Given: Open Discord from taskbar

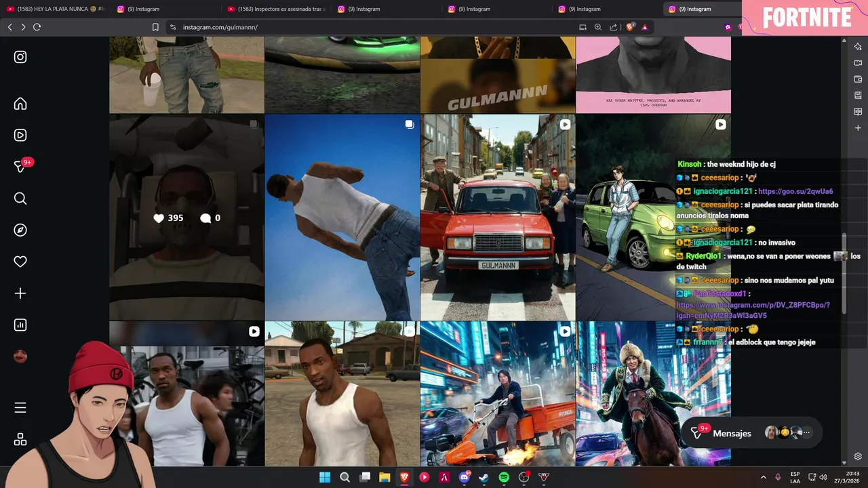Looking at the screenshot, I should point(465,477).
